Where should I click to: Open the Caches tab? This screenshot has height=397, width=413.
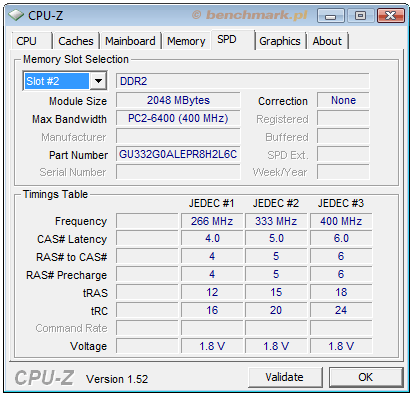click(76, 41)
